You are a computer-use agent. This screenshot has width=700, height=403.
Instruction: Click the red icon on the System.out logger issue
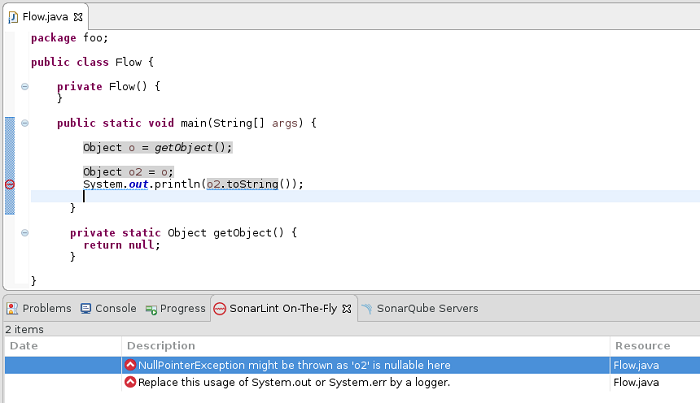[130, 382]
